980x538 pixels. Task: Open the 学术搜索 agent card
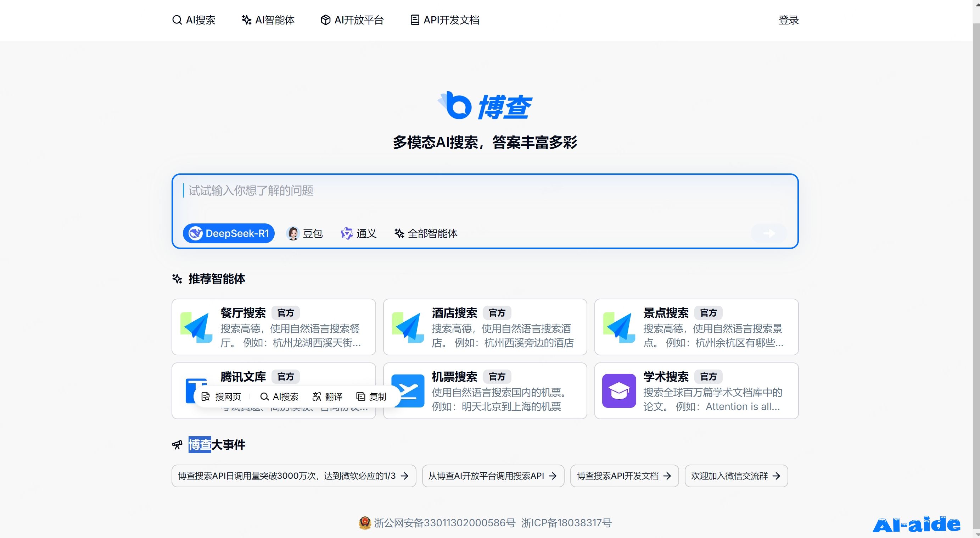(x=696, y=391)
